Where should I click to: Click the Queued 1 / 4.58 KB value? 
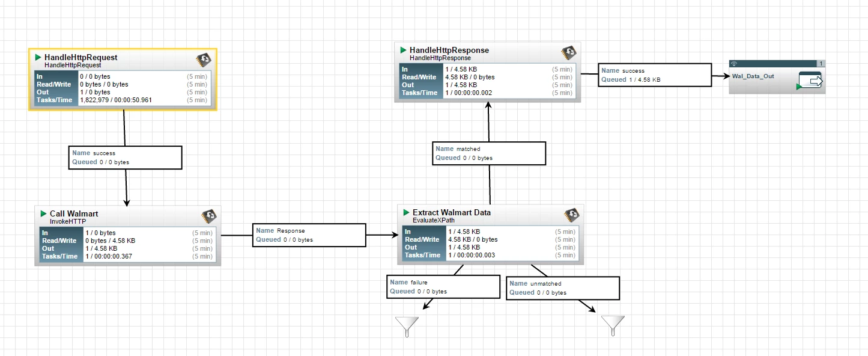coord(645,79)
